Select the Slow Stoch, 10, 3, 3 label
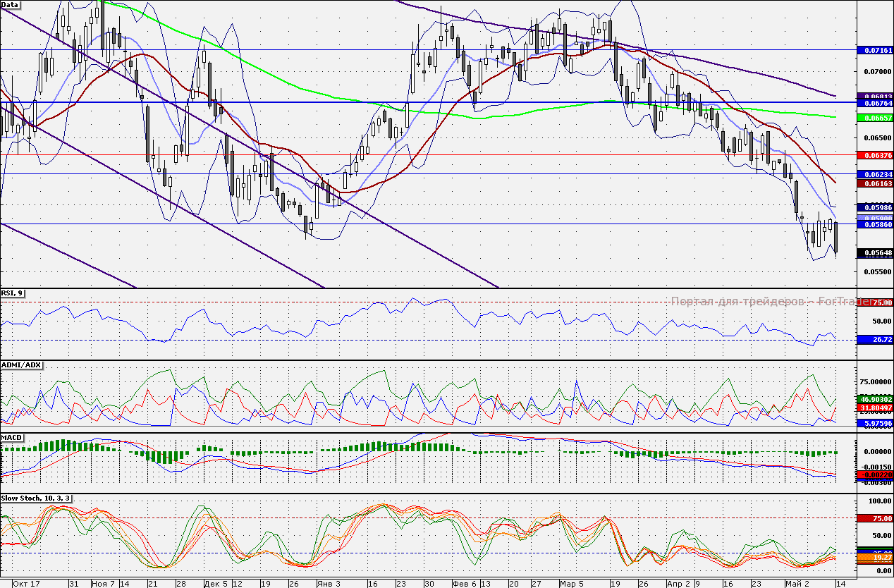Image resolution: width=894 pixels, height=588 pixels. 36,498
